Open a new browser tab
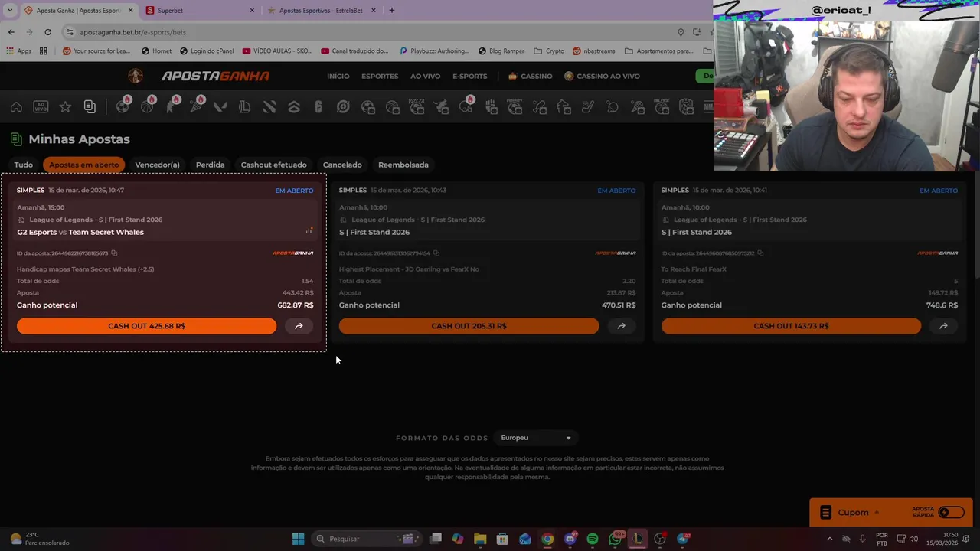Image resolution: width=980 pixels, height=551 pixels. coord(392,11)
